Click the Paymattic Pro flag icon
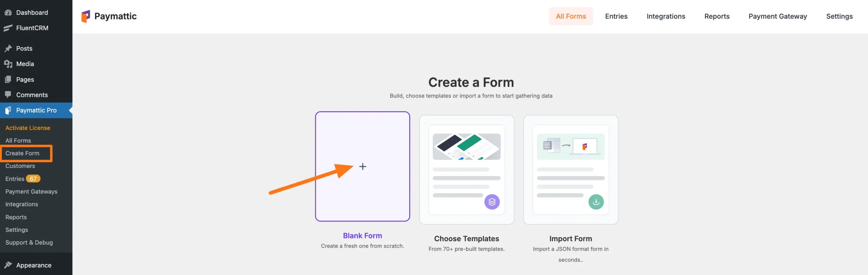This screenshot has width=868, height=275. pos(8,110)
